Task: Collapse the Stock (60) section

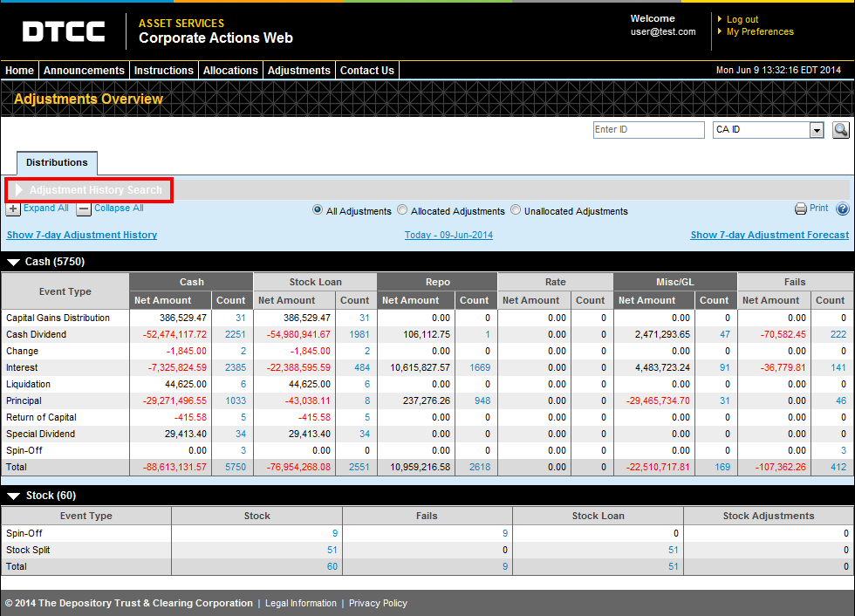Action: coord(13,496)
